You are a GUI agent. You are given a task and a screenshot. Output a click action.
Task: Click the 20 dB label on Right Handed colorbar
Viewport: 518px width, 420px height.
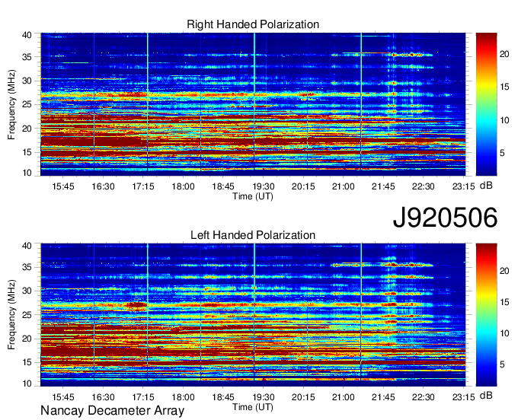click(504, 54)
